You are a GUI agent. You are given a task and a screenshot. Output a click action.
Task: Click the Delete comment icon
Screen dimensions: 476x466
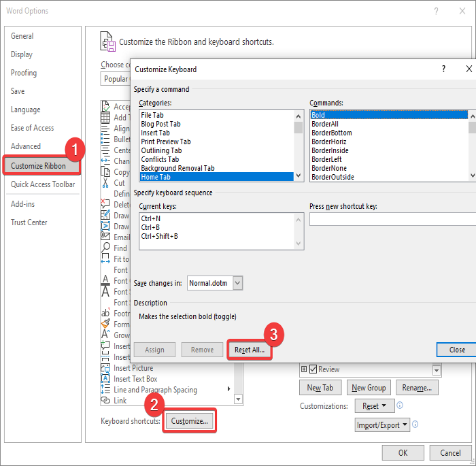pos(105,204)
